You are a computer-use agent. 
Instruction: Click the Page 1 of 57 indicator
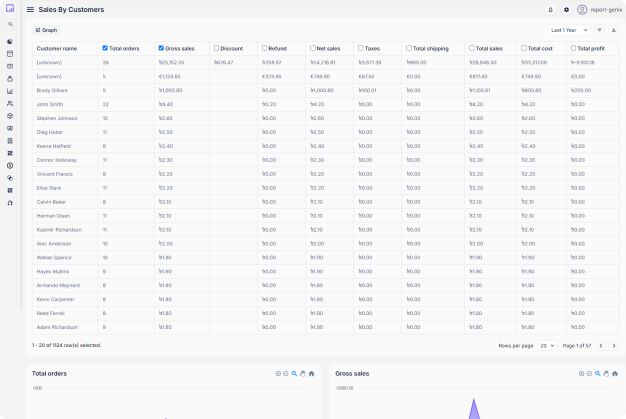(x=576, y=346)
